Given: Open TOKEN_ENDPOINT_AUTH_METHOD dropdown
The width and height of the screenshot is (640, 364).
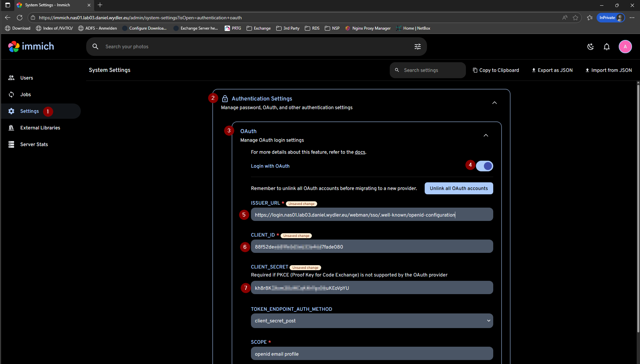Looking at the screenshot, I should [372, 321].
